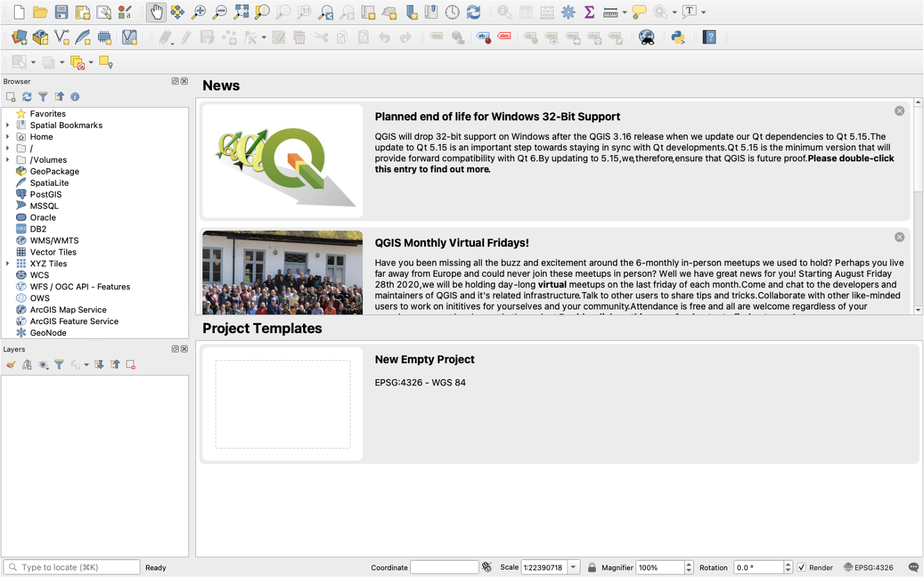
Task: Select the Pan Map tool
Action: pos(156,11)
